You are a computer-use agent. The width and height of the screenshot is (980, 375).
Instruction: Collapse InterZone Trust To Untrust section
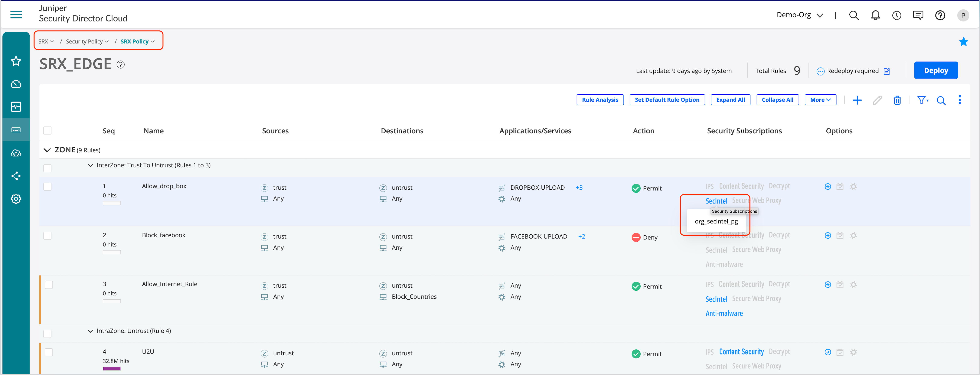pyautogui.click(x=90, y=165)
